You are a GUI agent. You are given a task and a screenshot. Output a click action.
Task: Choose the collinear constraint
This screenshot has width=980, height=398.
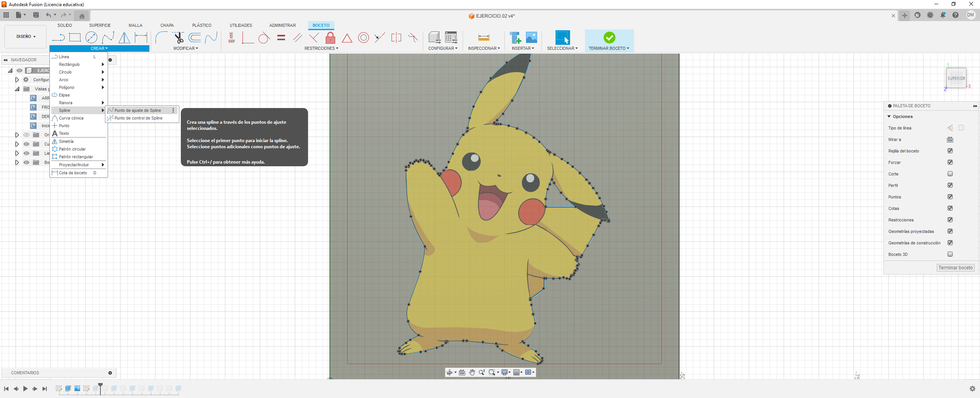pyautogui.click(x=380, y=38)
